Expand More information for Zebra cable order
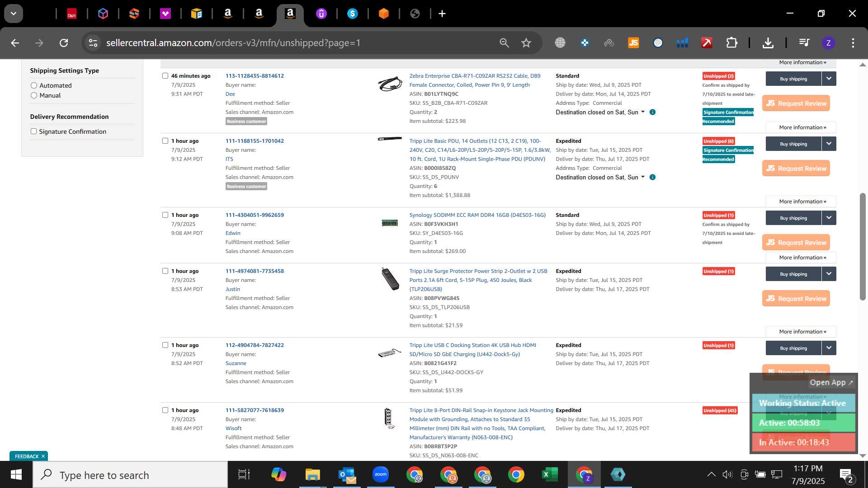The height and width of the screenshot is (488, 868). [801, 127]
